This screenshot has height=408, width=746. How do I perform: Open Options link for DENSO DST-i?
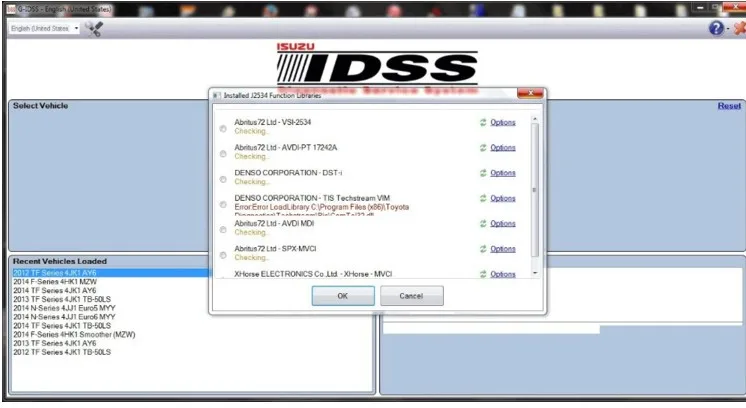point(503,173)
